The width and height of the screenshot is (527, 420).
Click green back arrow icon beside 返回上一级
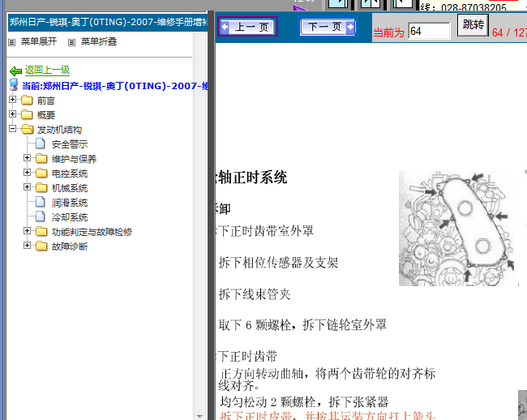(15, 71)
